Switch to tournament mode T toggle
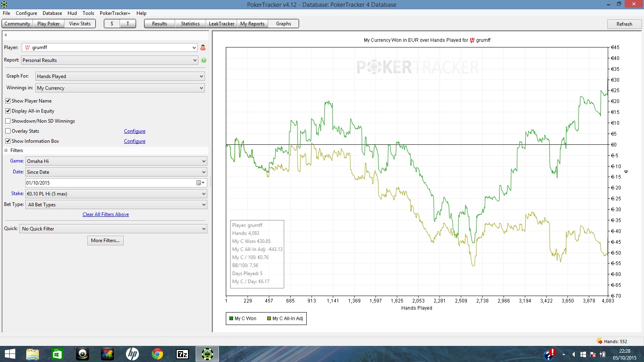 128,24
